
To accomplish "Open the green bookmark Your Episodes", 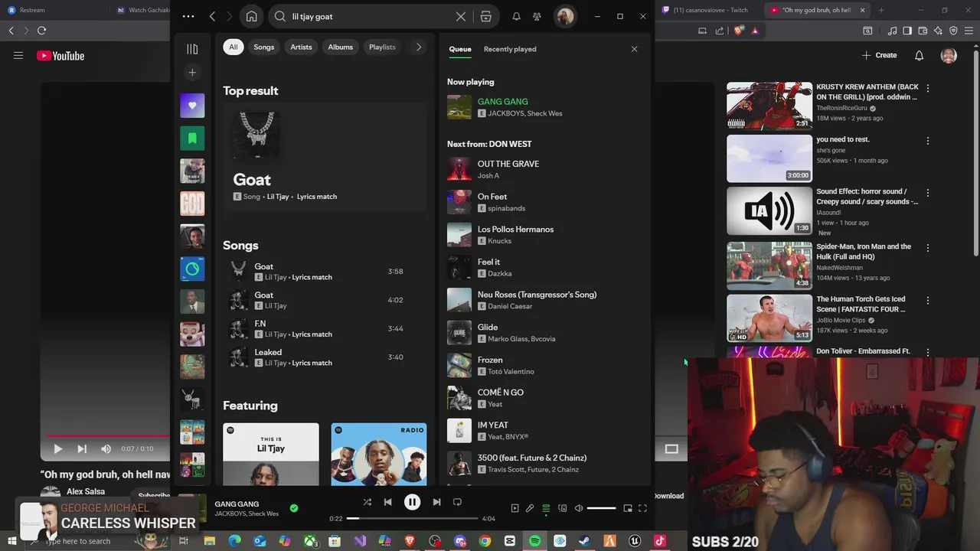I will click(192, 139).
